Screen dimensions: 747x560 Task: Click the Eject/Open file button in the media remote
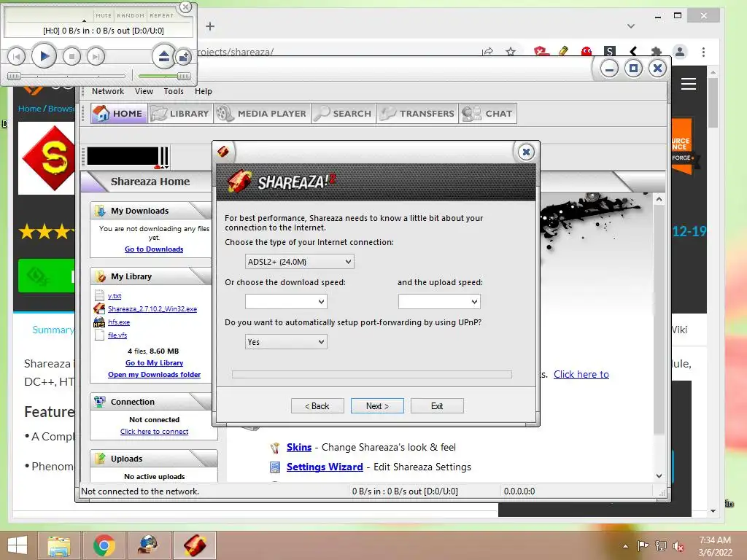tap(164, 57)
